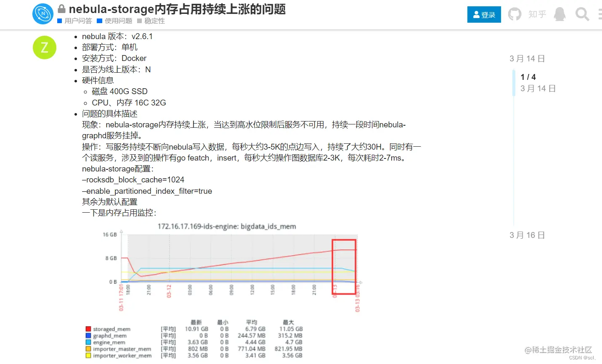Click the person icon inside the login button
This screenshot has width=602, height=364.
coord(477,14)
